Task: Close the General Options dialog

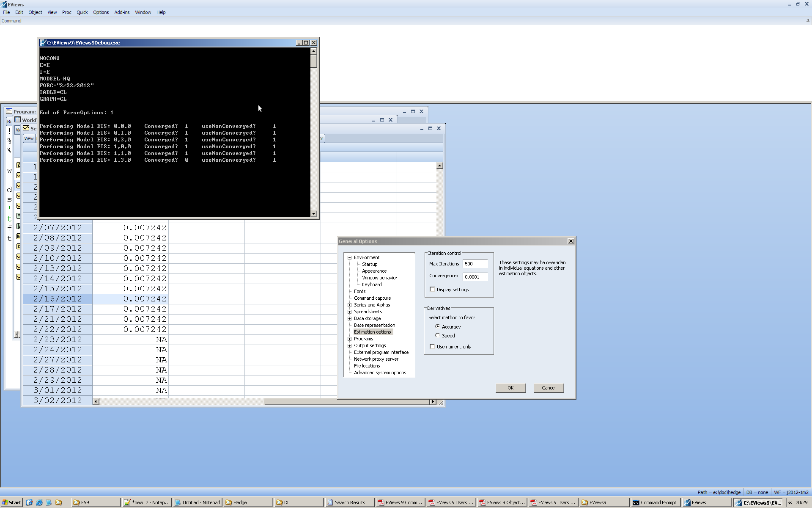Action: point(571,241)
